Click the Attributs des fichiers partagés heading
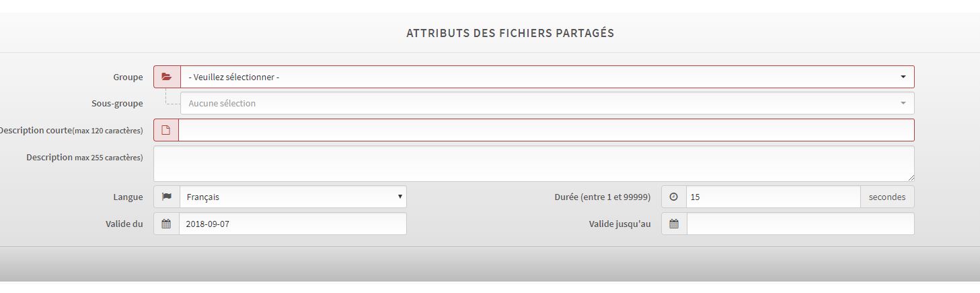The image size is (980, 293). point(510,33)
